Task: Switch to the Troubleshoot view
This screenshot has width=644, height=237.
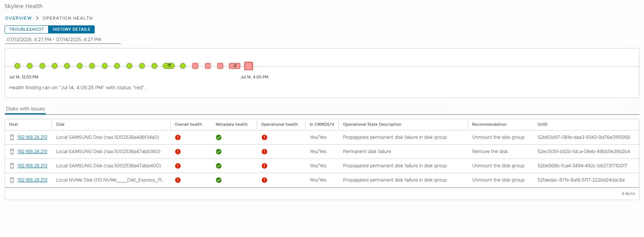Action: (27, 29)
